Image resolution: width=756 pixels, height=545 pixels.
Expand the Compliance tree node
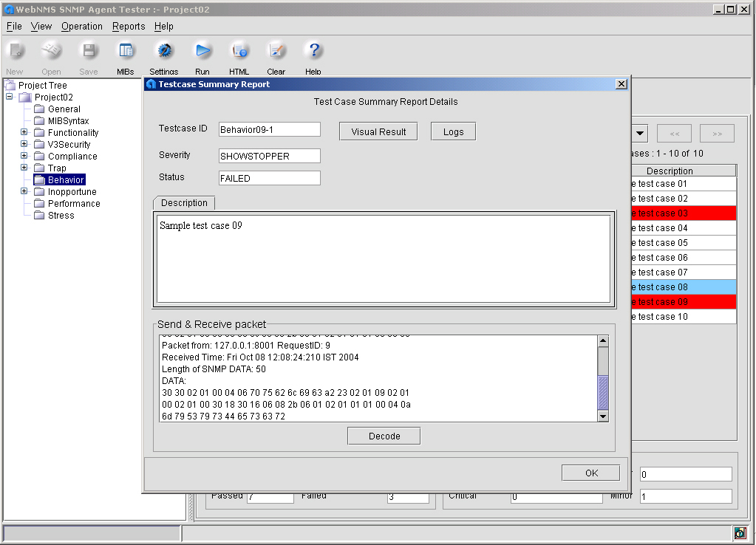(24, 156)
